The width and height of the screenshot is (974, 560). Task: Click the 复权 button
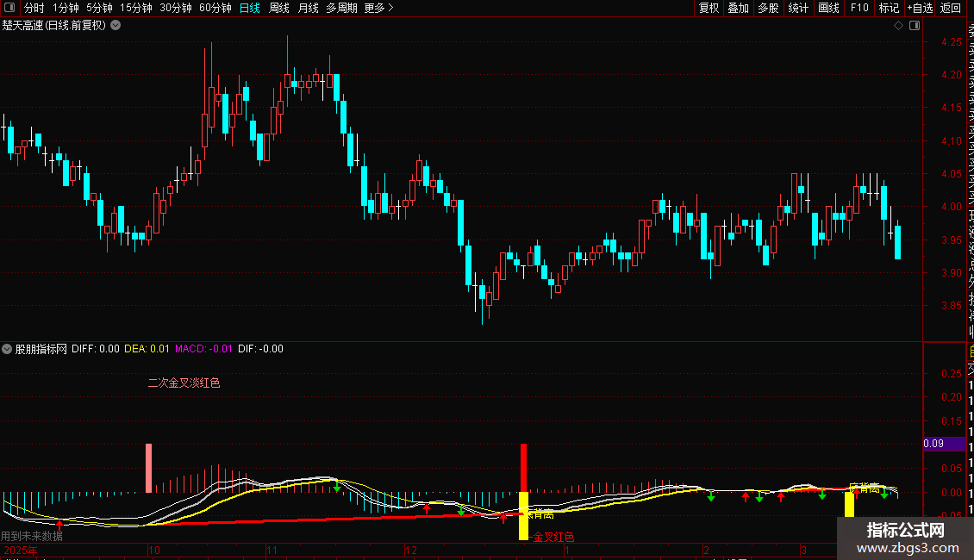709,8
